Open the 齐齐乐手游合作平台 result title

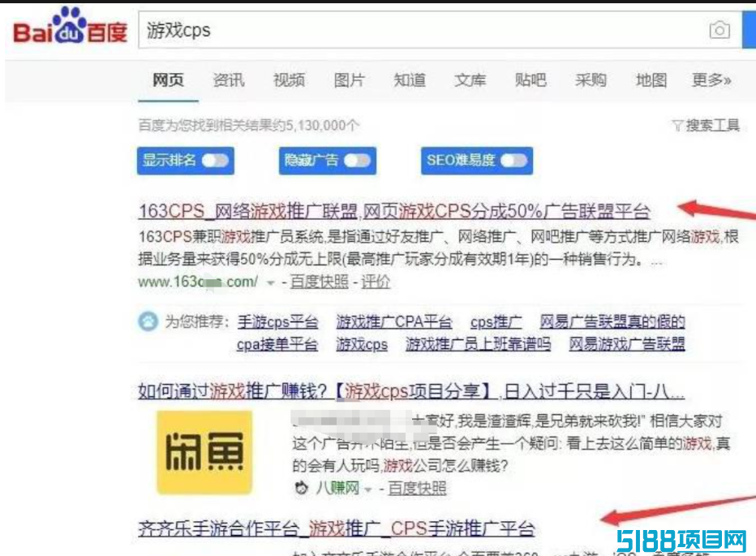[337, 529]
